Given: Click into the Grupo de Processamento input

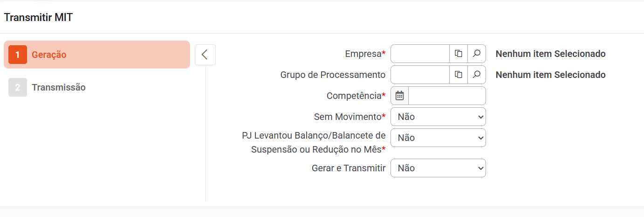Looking at the screenshot, I should 420,75.
